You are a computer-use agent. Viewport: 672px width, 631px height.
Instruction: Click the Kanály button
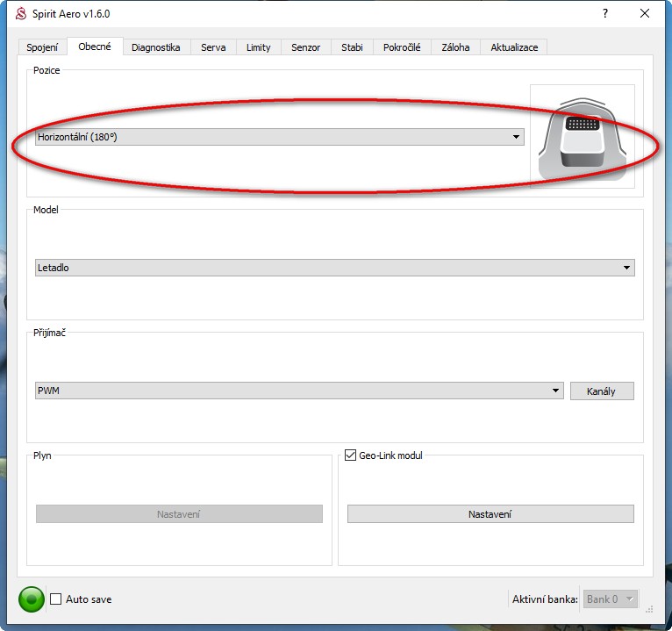[602, 391]
